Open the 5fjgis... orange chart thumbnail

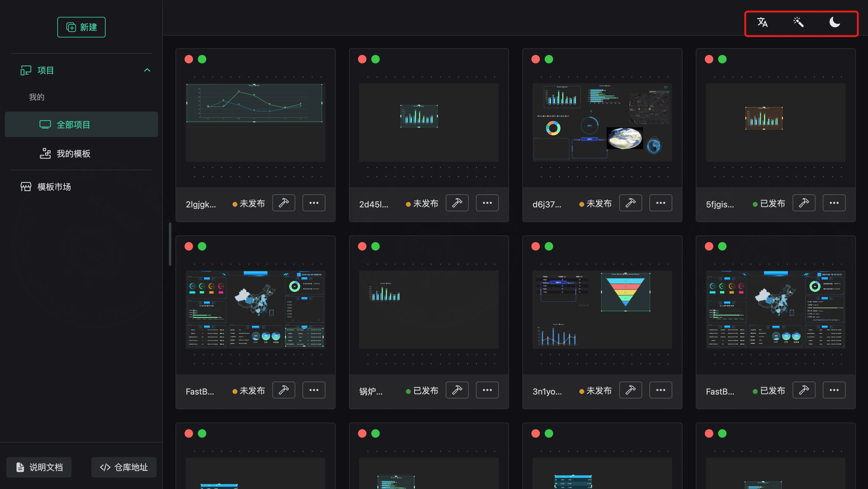pos(776,123)
